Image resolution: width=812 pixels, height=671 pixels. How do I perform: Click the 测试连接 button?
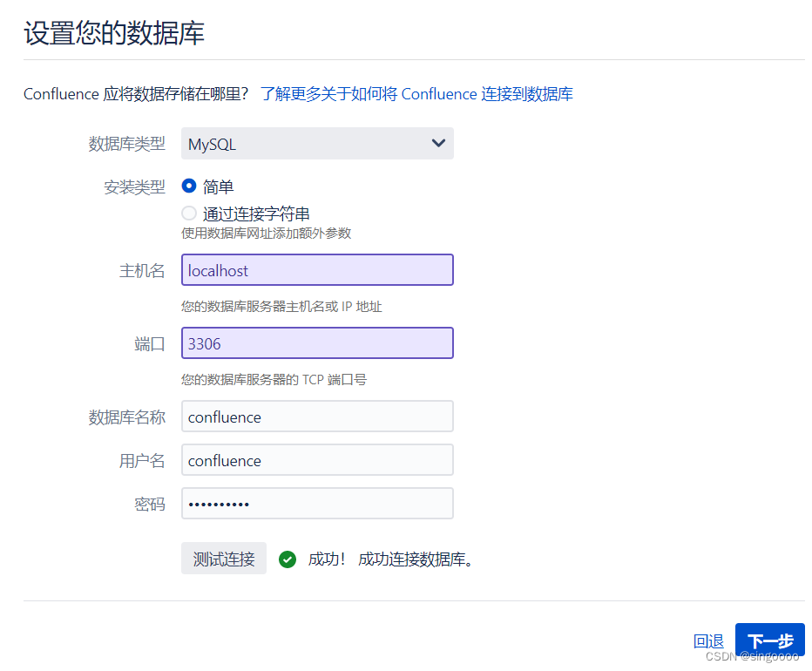click(224, 559)
